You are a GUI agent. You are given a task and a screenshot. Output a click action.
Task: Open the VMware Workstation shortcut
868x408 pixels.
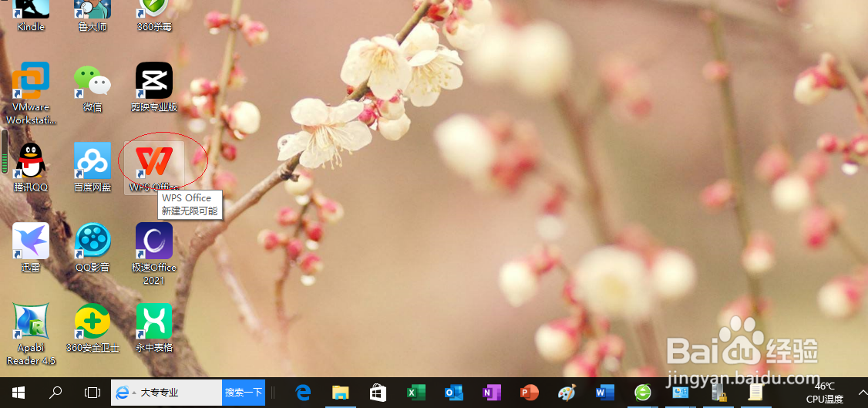[x=31, y=93]
